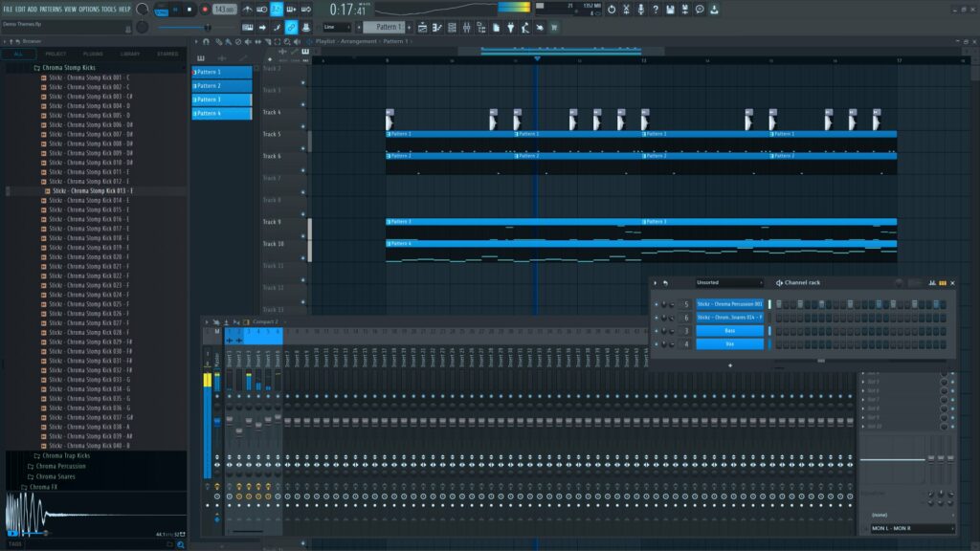This screenshot has width=980, height=551.
Task: Click the microphone one-click recording icon
Action: [640, 10]
